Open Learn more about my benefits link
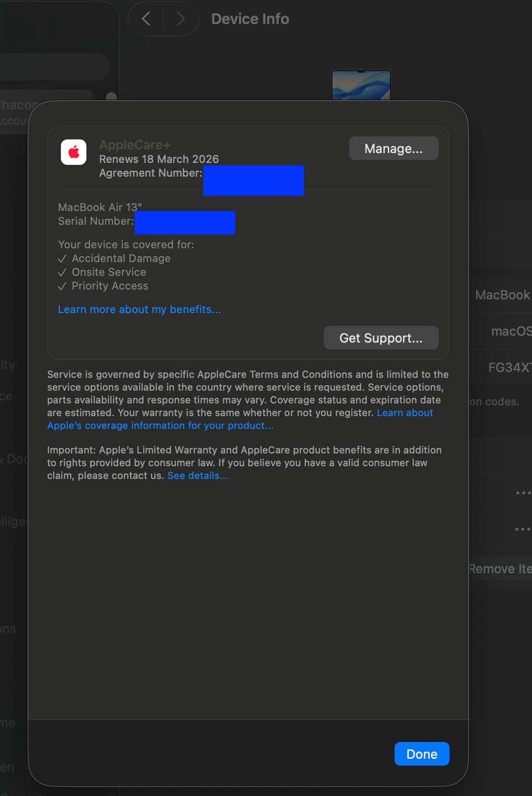 [x=140, y=309]
